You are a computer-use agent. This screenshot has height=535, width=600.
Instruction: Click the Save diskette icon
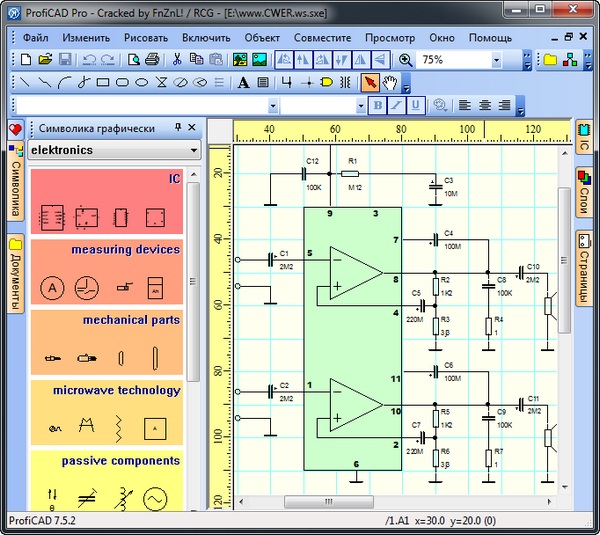tap(63, 60)
